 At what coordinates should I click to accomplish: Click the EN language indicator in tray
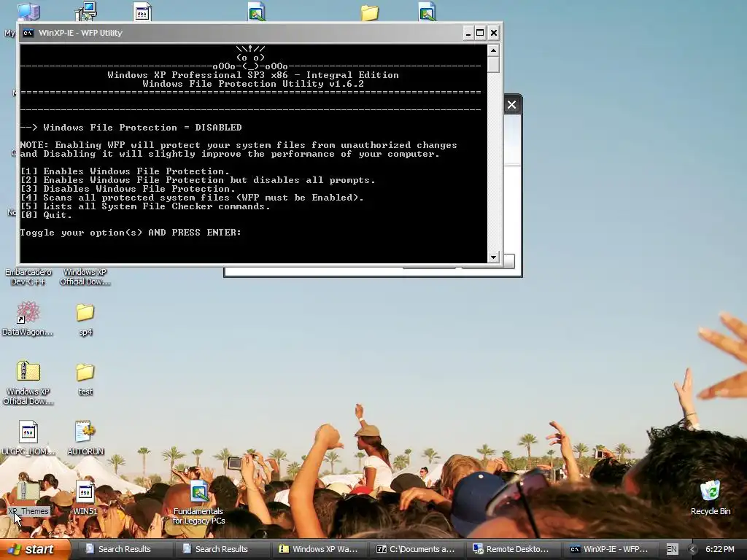point(672,549)
